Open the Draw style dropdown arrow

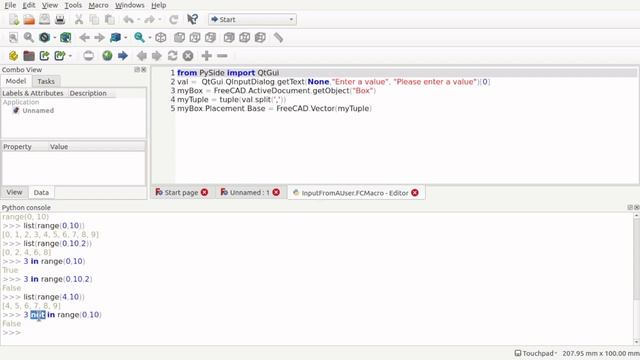[x=55, y=38]
